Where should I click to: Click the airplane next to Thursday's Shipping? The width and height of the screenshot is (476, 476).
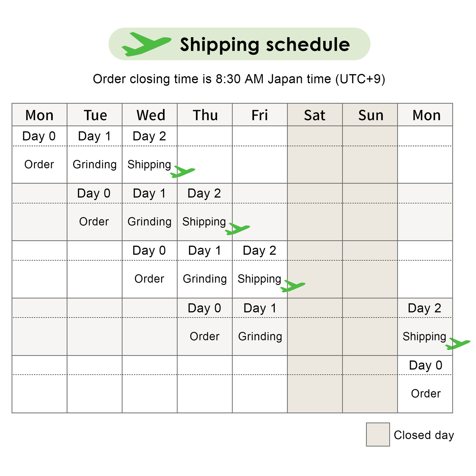(237, 229)
